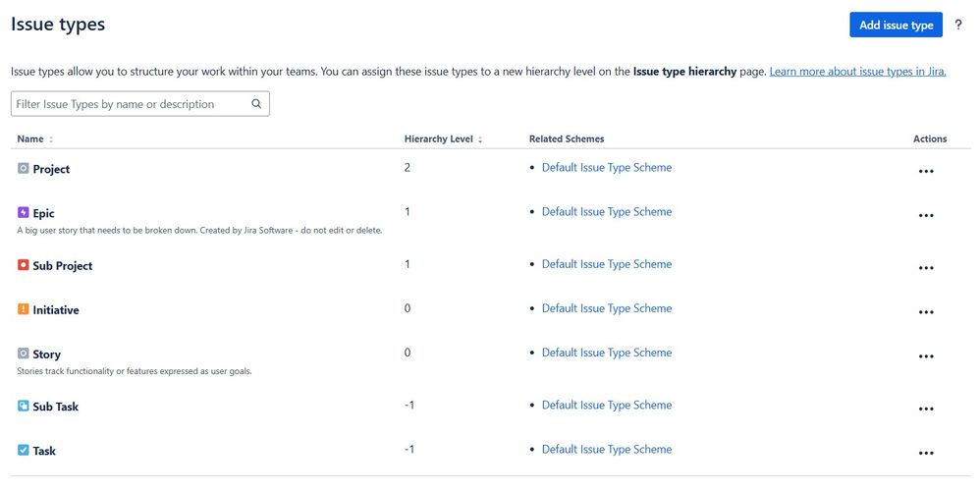Click the search magnifier icon in filter
Image resolution: width=980 pixels, height=491 pixels.
[256, 104]
